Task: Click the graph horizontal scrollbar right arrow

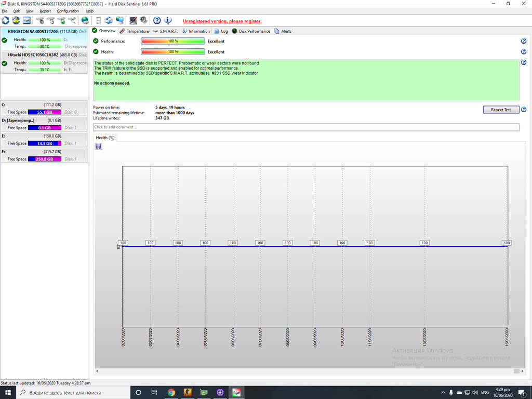Action: (522, 371)
